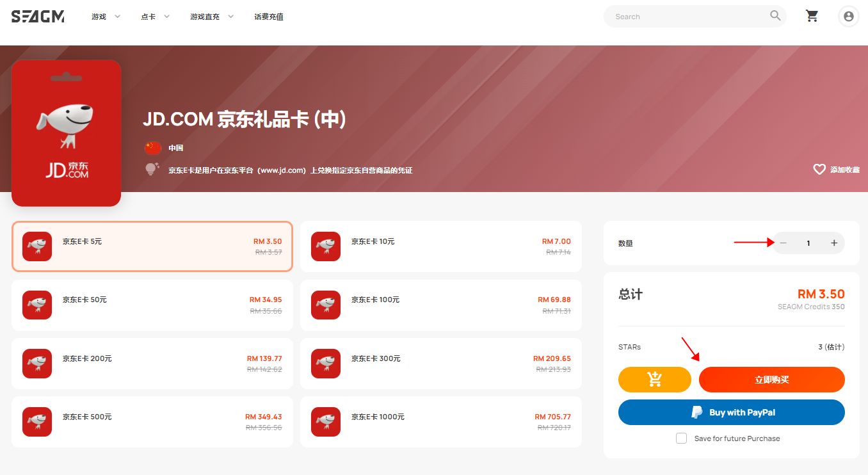
Task: Click the JD icon of 京东E卡 300元
Action: pos(326,364)
